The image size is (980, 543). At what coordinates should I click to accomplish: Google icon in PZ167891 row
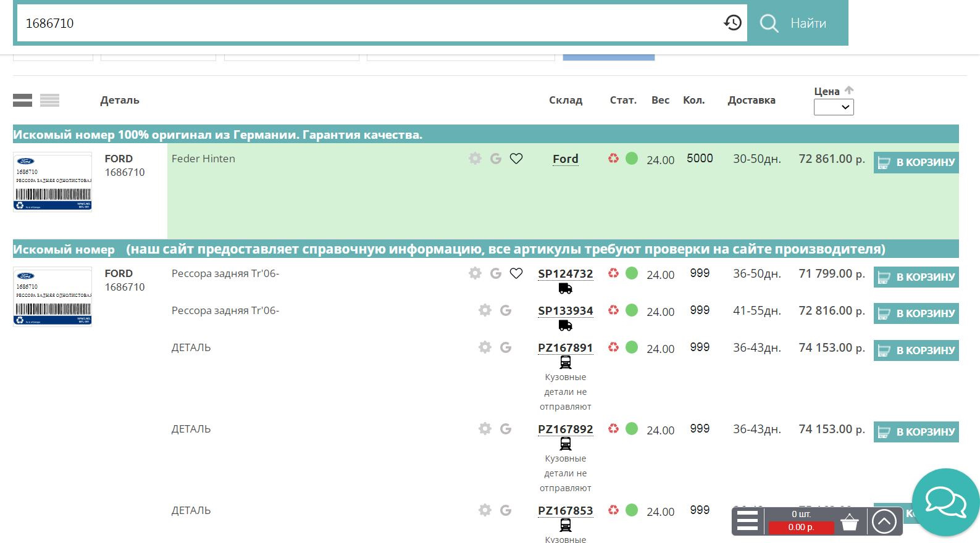(x=506, y=347)
